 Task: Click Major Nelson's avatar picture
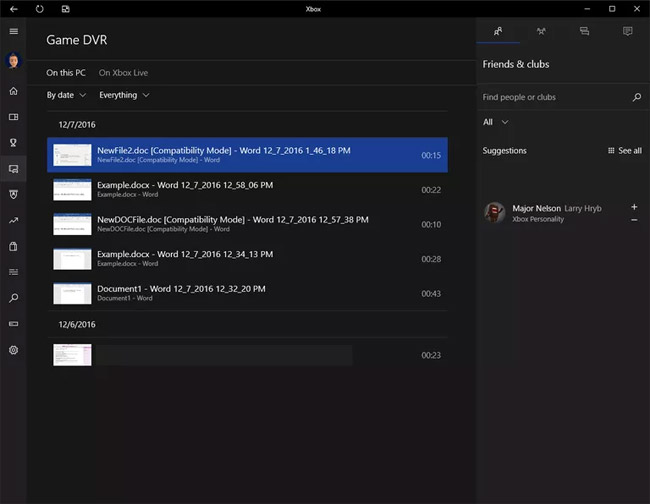[494, 213]
